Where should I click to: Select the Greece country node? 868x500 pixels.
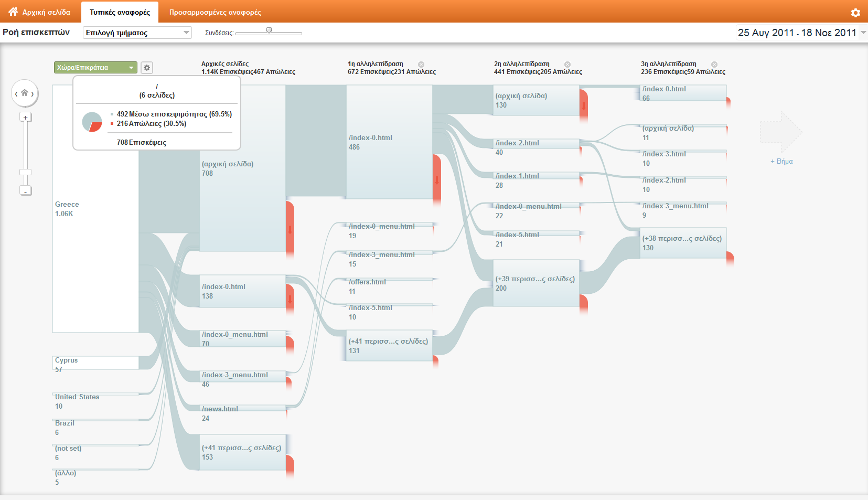[95, 209]
